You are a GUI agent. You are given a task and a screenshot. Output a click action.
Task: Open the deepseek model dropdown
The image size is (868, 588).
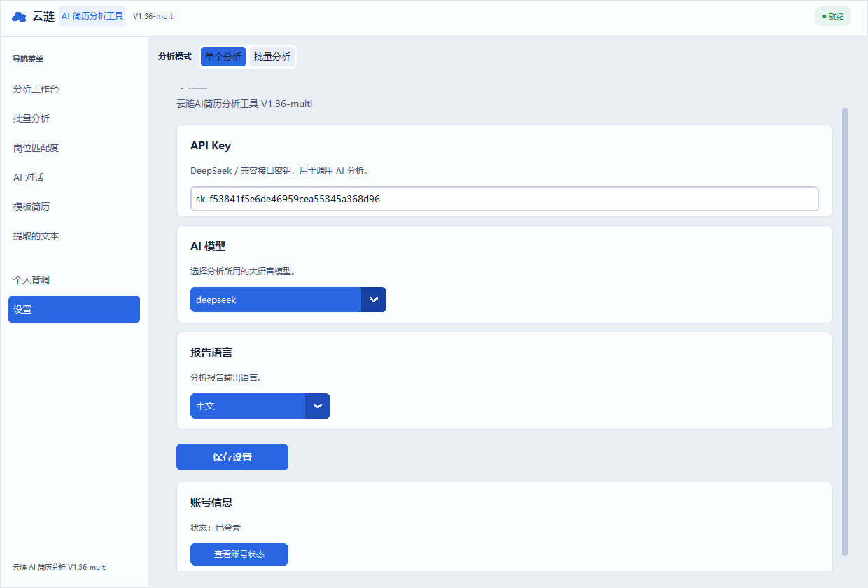tap(288, 300)
